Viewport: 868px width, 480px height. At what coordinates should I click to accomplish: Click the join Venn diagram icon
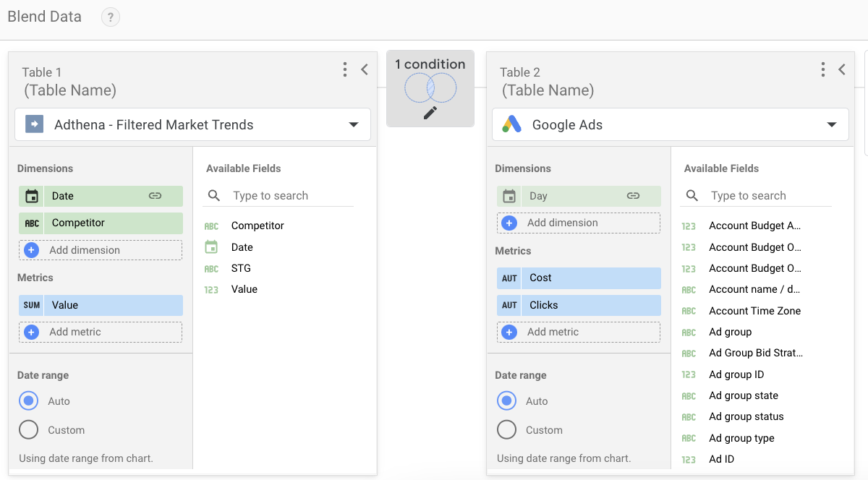(430, 88)
